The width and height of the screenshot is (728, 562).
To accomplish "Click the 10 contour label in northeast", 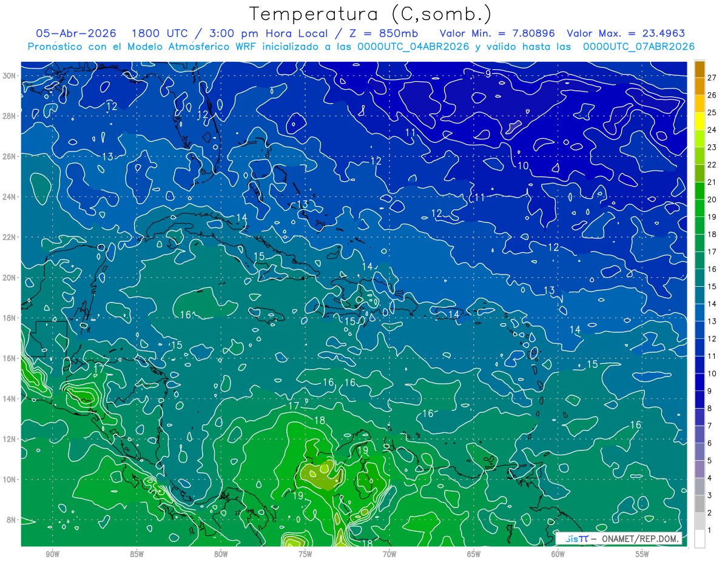I will pyautogui.click(x=522, y=166).
